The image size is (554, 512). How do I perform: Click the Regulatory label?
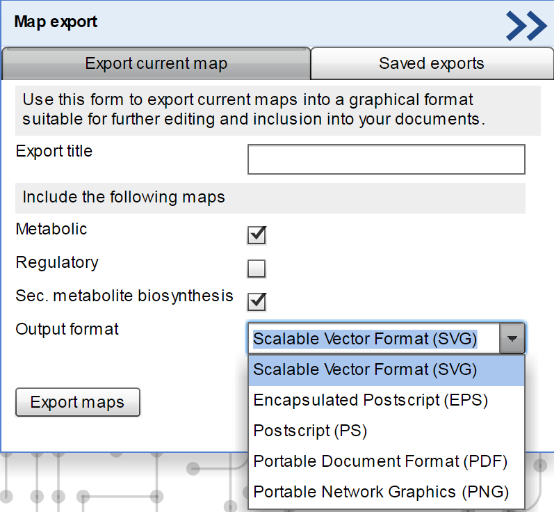click(57, 263)
